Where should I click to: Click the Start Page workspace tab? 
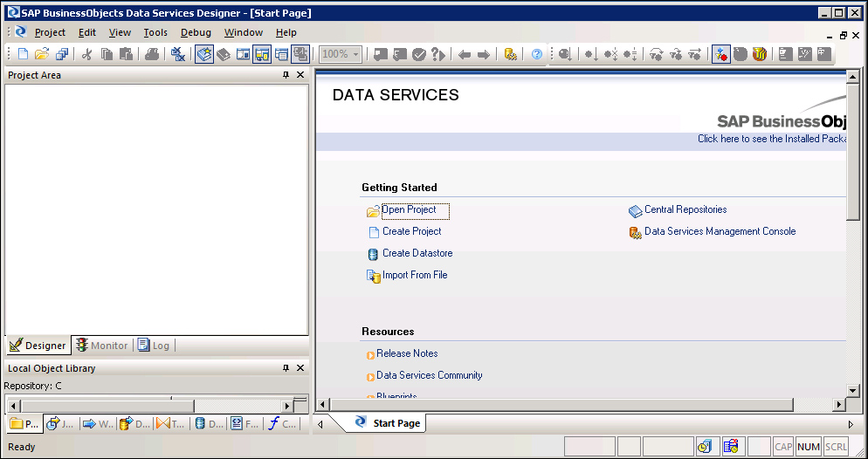388,423
